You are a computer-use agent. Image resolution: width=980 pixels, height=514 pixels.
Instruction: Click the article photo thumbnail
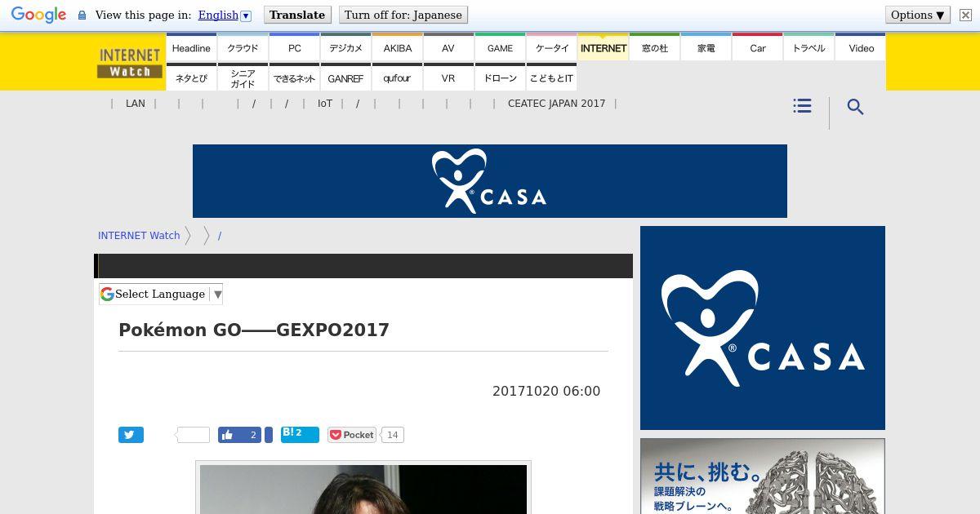pyautogui.click(x=363, y=489)
